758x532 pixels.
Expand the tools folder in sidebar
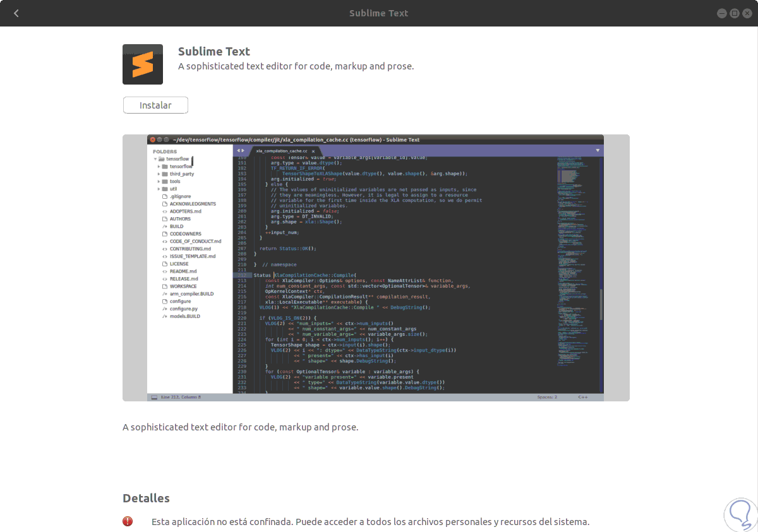click(159, 181)
